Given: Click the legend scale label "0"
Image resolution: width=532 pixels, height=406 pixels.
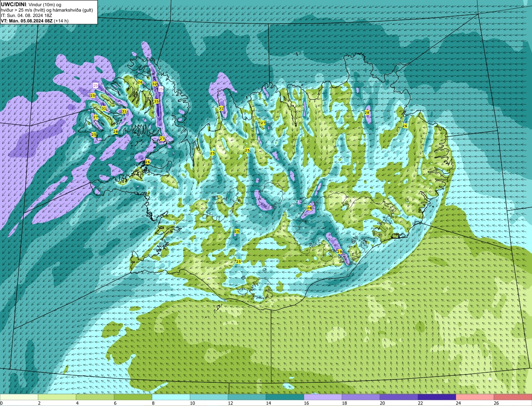Looking at the screenshot, I should pyautogui.click(x=1, y=403).
